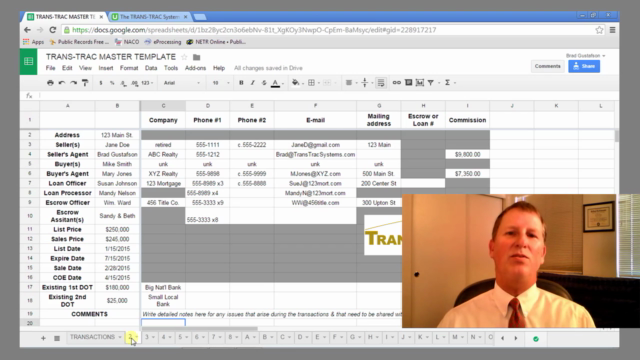Click the Insert comment icon
The image size is (640, 360).
pyautogui.click(x=408, y=83)
